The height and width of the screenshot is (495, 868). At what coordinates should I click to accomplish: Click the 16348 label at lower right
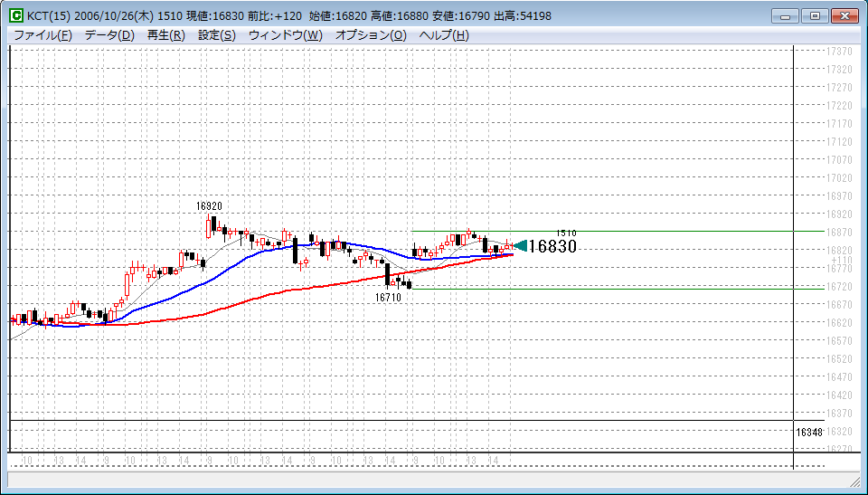pyautogui.click(x=809, y=433)
